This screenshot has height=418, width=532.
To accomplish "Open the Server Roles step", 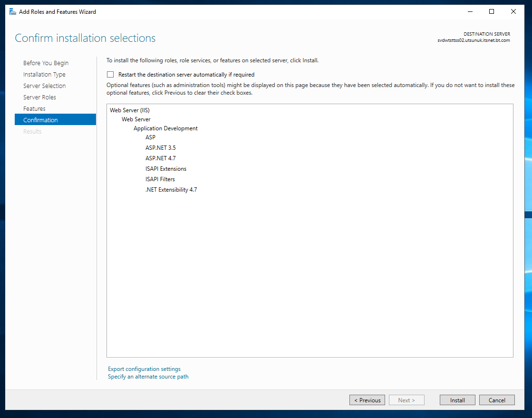I will 39,97.
